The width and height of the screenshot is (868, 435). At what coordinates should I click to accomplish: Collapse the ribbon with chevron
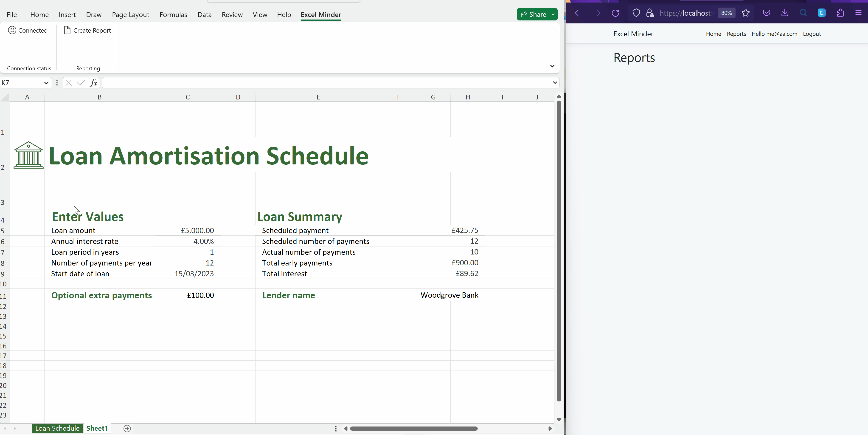pos(552,66)
